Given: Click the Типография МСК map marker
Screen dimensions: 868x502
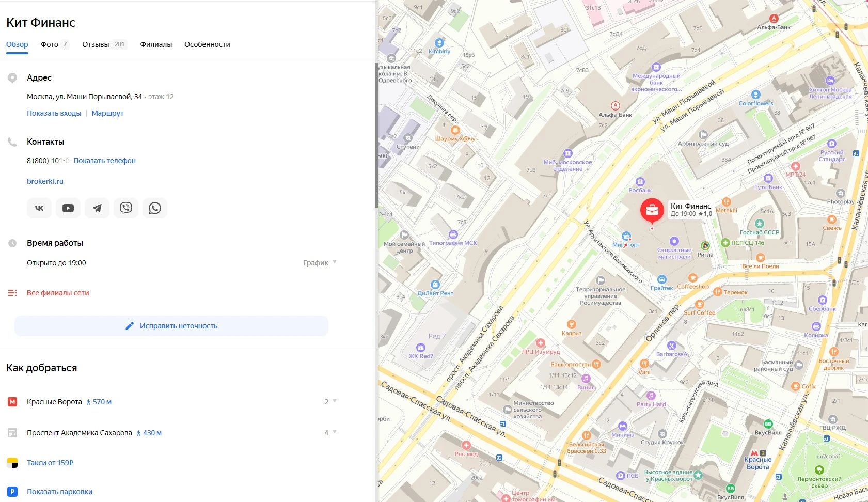Looking at the screenshot, I should [453, 234].
